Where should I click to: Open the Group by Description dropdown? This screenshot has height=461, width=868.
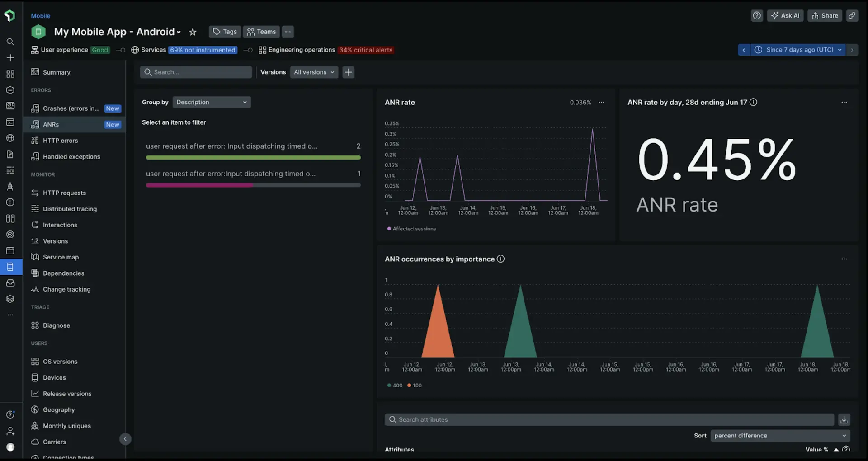pyautogui.click(x=212, y=103)
